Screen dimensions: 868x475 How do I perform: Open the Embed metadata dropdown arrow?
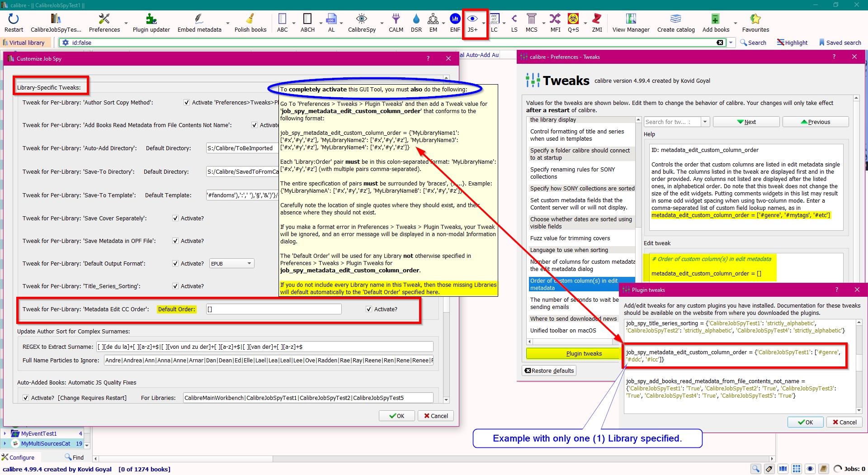[x=227, y=23]
